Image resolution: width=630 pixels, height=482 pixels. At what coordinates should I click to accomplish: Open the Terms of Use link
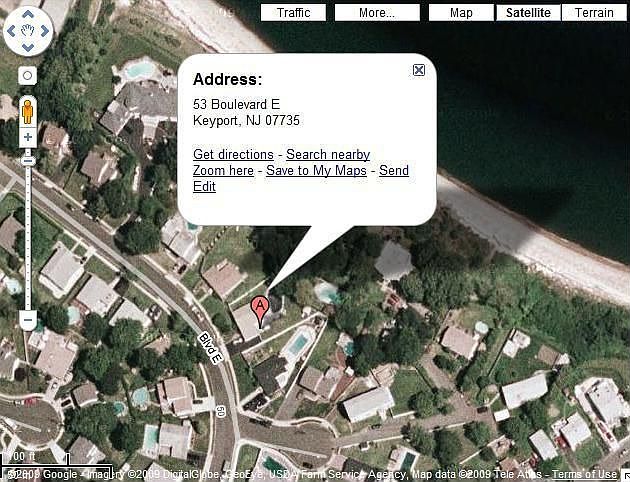pos(583,474)
